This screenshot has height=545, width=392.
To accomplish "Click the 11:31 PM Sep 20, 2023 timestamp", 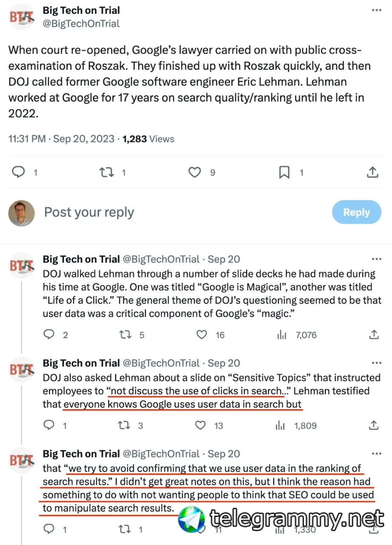I will point(61,139).
